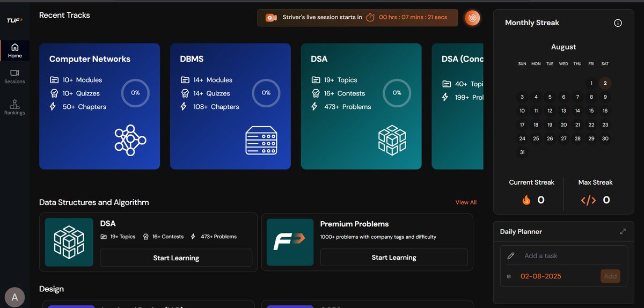Click '16+ Contests' on the DSA track card

click(x=345, y=93)
